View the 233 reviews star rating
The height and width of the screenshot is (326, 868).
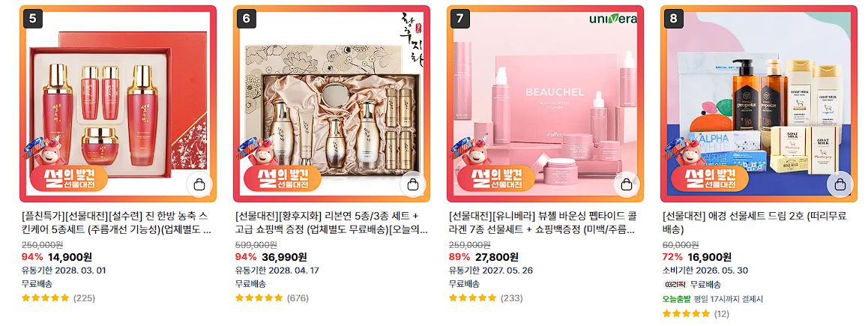486,298
